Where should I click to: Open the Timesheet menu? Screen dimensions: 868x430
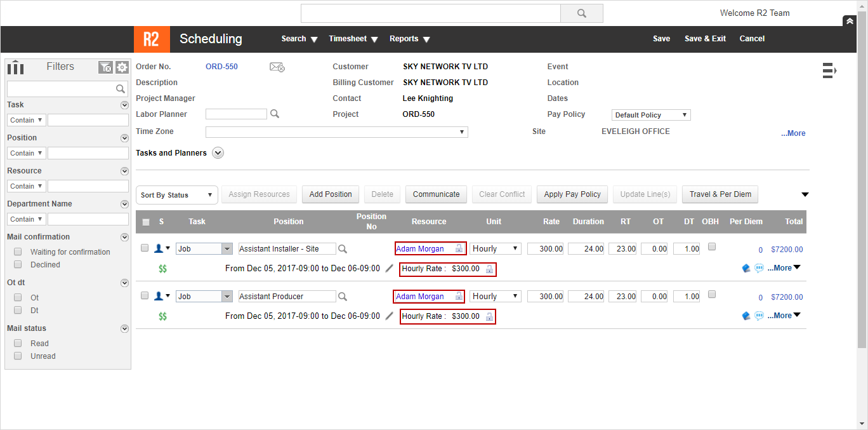[353, 39]
